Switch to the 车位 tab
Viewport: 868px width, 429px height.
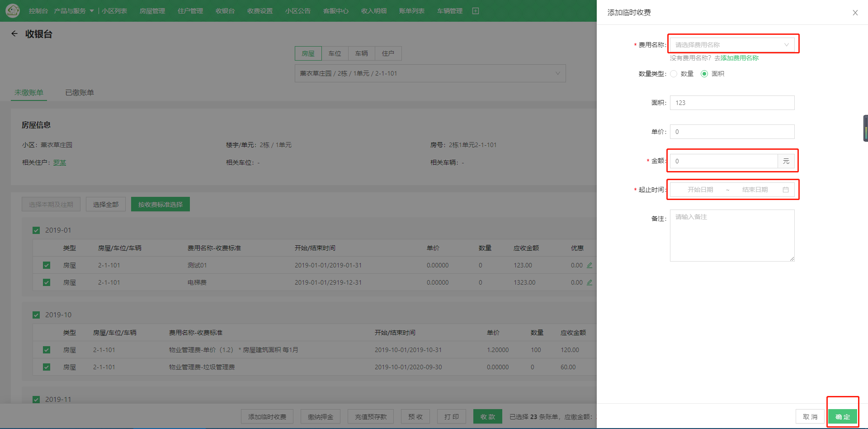tap(335, 53)
